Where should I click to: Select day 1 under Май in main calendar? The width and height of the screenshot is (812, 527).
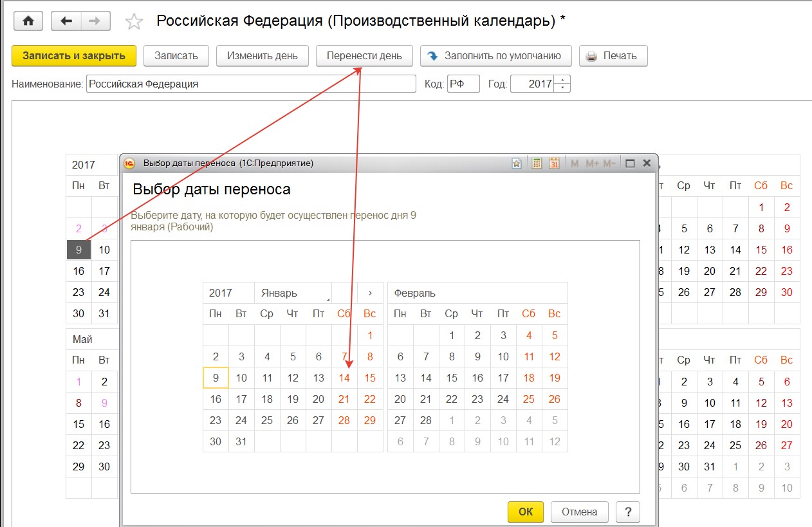(78, 382)
